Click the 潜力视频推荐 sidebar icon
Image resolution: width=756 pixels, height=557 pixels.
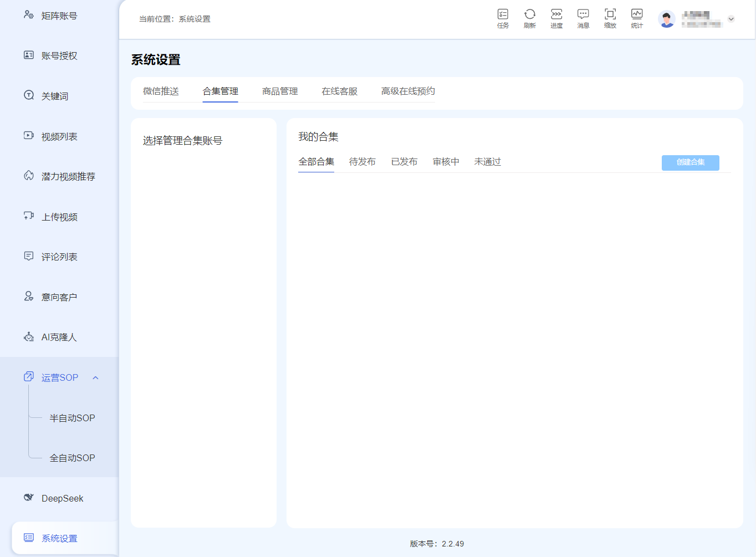(x=29, y=176)
